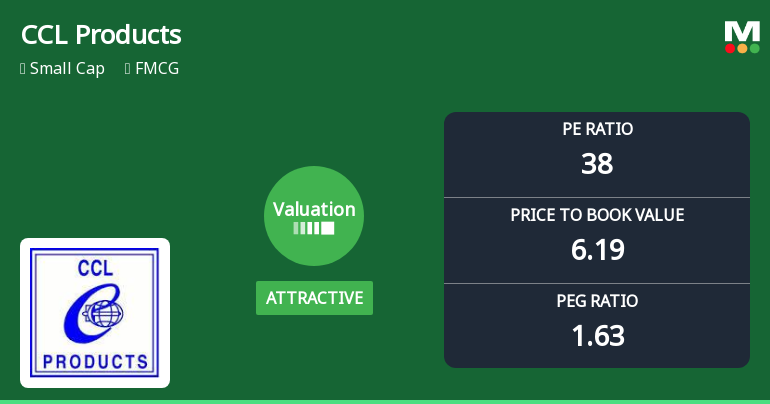Click the green dot under M logo
Viewport: 770px width, 404px height.
pos(754,48)
